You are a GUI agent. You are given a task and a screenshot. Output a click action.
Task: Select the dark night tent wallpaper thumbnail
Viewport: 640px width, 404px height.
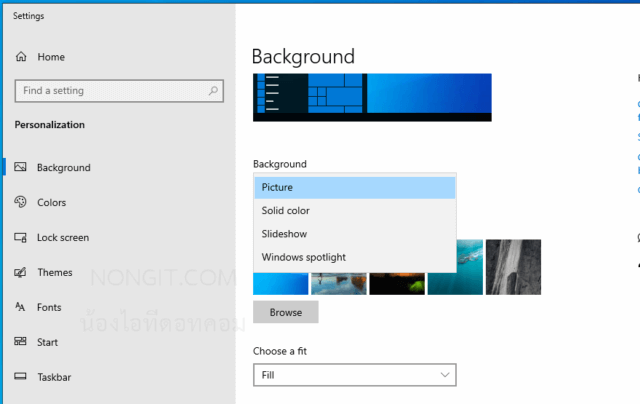point(397,284)
